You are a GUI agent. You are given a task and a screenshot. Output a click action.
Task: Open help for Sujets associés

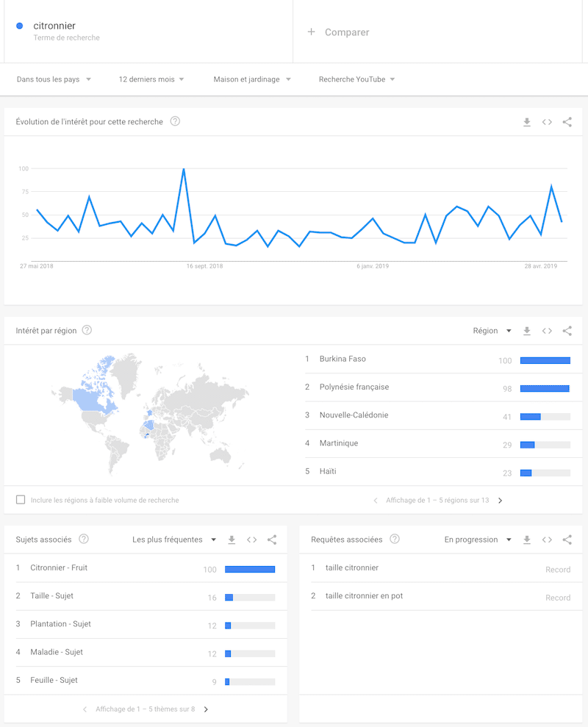click(84, 540)
